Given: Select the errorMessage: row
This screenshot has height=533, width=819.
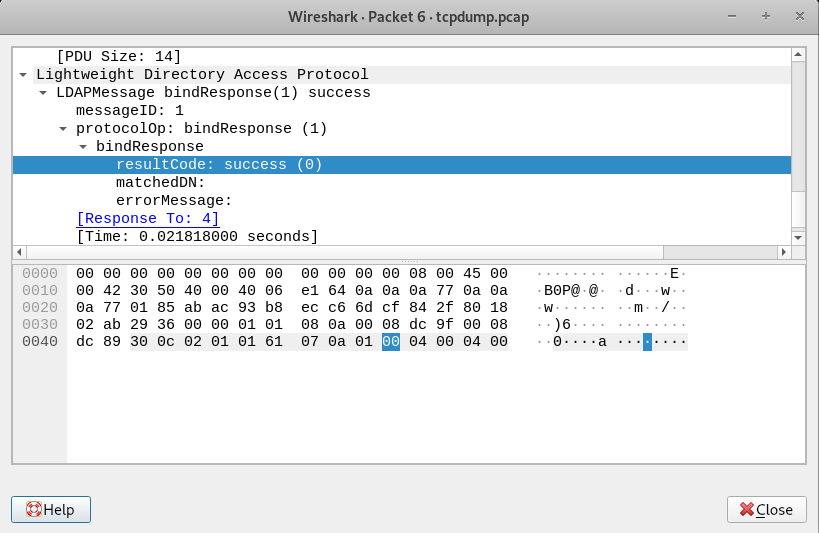Looking at the screenshot, I should (x=402, y=201).
